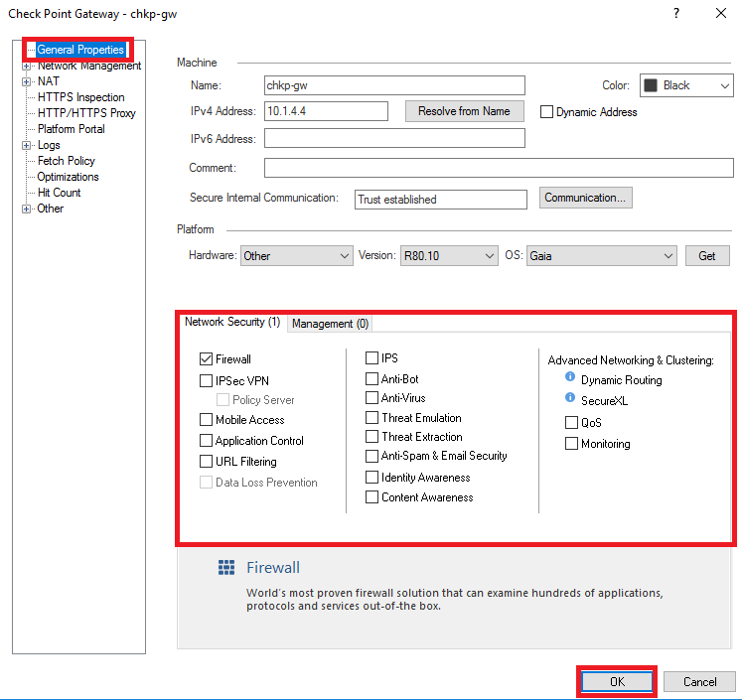Click the empty IPv6 Address field
This screenshot has width=742, height=700.
(394, 138)
